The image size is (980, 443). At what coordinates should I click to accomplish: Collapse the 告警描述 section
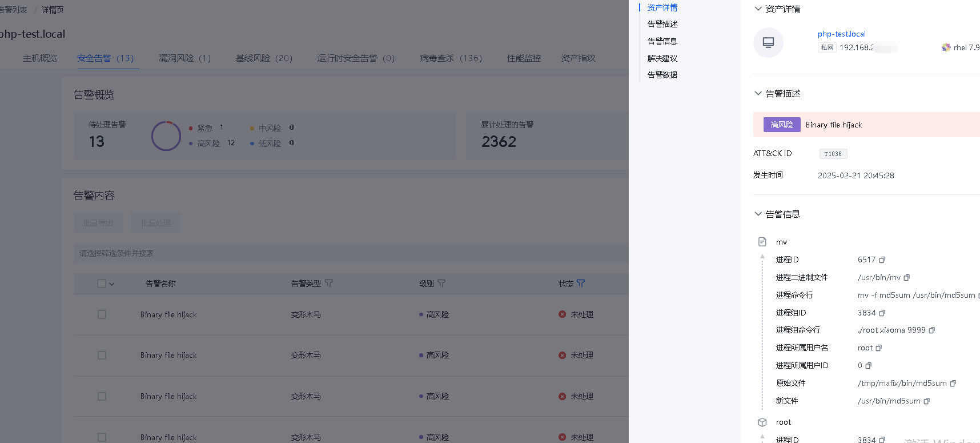click(x=758, y=93)
